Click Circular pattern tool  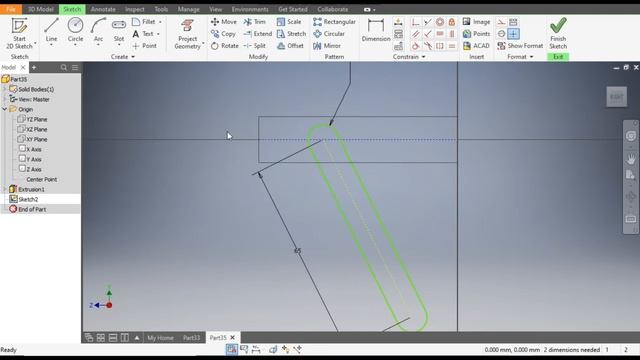click(x=329, y=34)
